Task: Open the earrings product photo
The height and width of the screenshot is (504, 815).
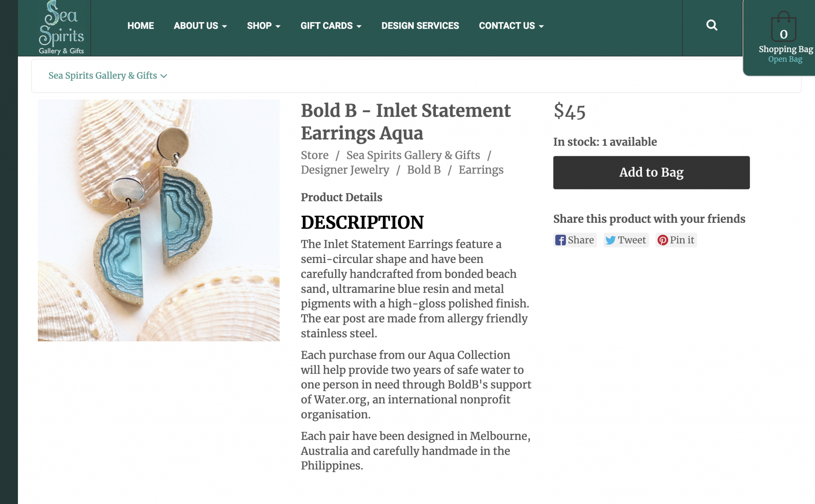Action: click(158, 220)
